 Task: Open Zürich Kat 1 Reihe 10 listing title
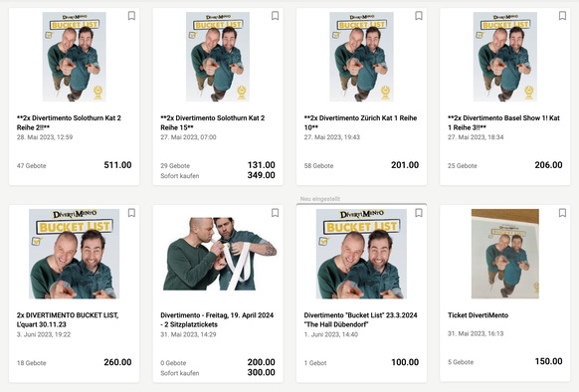pyautogui.click(x=360, y=122)
